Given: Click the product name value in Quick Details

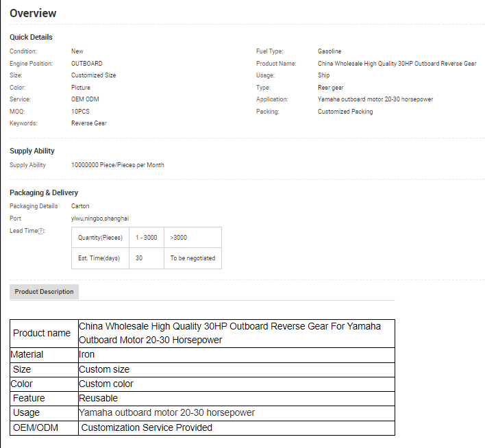Looking at the screenshot, I should pyautogui.click(x=397, y=64).
